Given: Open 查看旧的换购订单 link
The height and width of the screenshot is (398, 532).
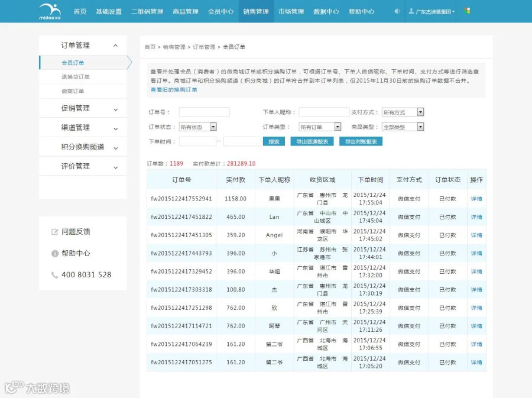Looking at the screenshot, I should (x=174, y=90).
